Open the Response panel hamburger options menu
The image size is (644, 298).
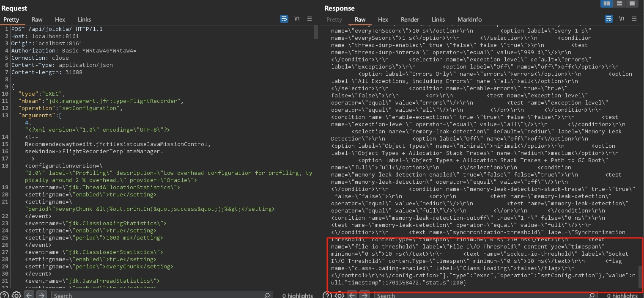pos(634,19)
